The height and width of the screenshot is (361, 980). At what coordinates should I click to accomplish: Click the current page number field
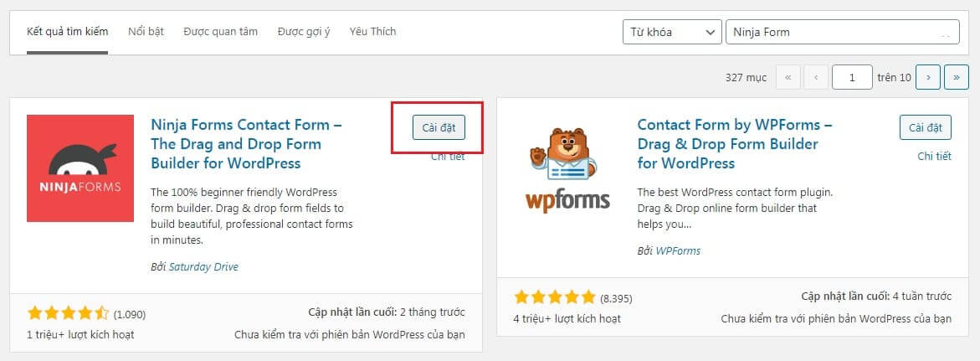(853, 78)
